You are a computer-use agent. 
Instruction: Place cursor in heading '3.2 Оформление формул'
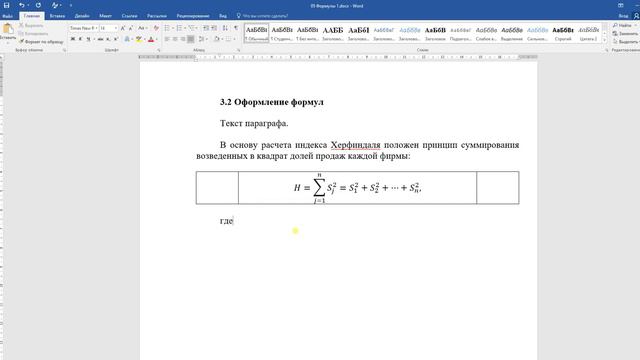pos(271,102)
